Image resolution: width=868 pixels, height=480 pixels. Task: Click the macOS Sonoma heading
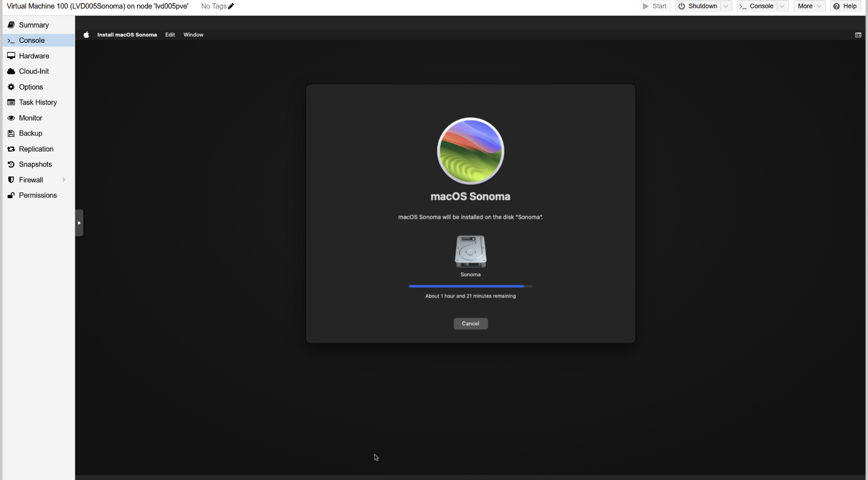pos(471,197)
